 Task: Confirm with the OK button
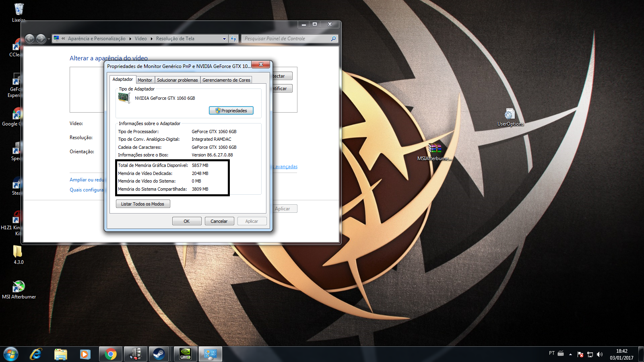point(187,221)
